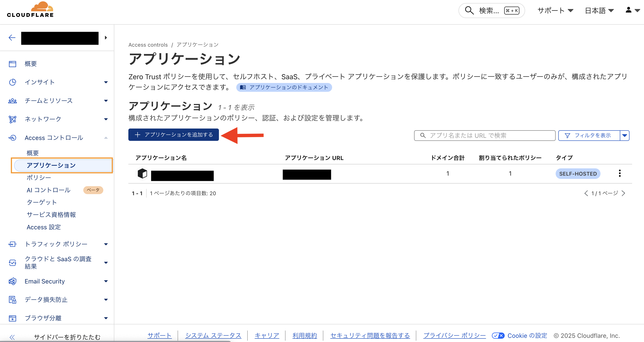The image size is (644, 342).
Task: Open the arrow dropdown beside フィルタを表示
Action: [624, 135]
